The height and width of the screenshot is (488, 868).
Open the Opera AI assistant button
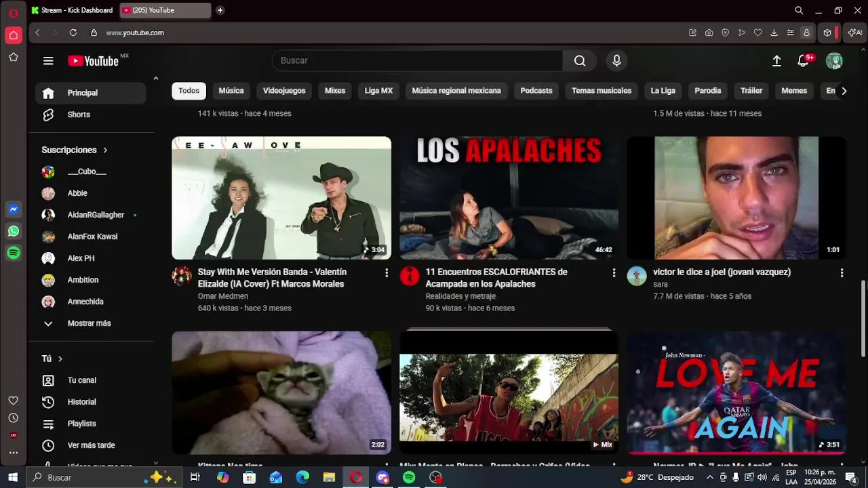tap(854, 33)
